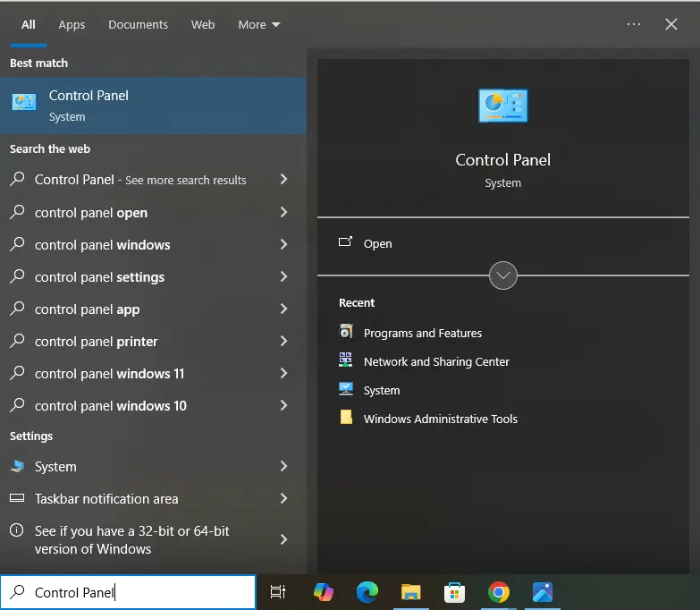Open File Explorer from the taskbar
Image resolution: width=700 pixels, height=610 pixels.
(410, 592)
